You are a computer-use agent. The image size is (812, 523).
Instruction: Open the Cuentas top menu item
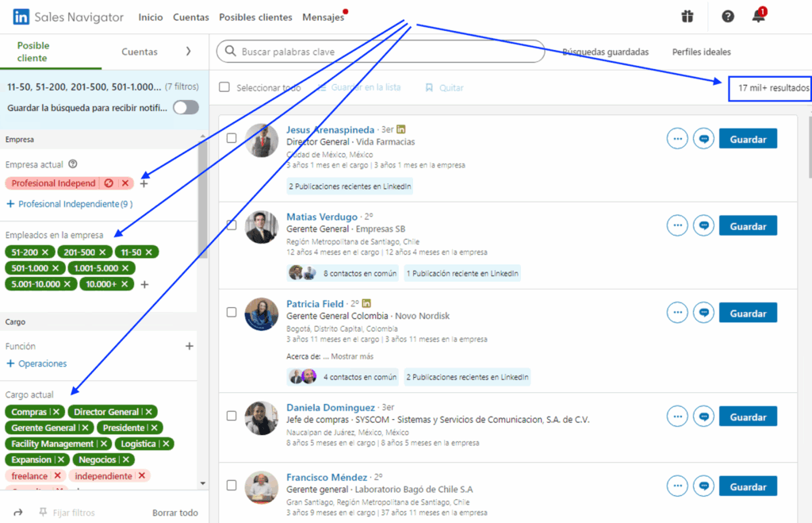click(191, 17)
